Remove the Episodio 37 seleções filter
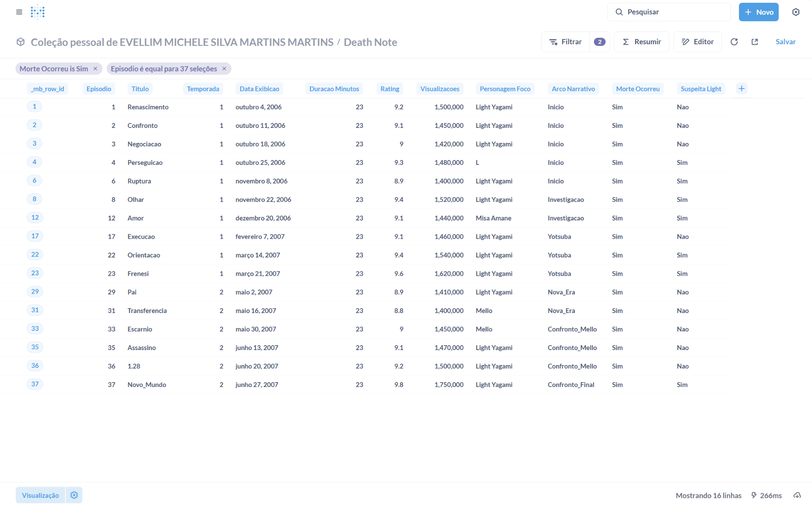812x506 pixels. (x=224, y=69)
